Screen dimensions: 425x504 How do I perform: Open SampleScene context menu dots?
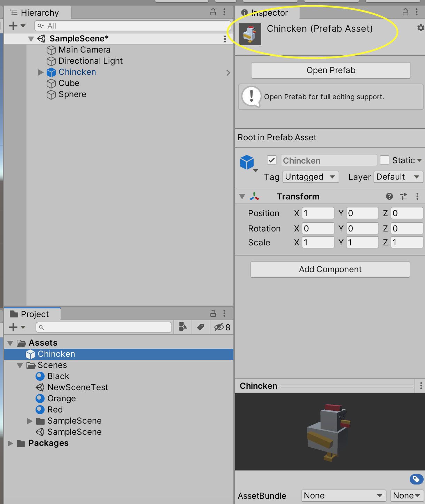[225, 39]
